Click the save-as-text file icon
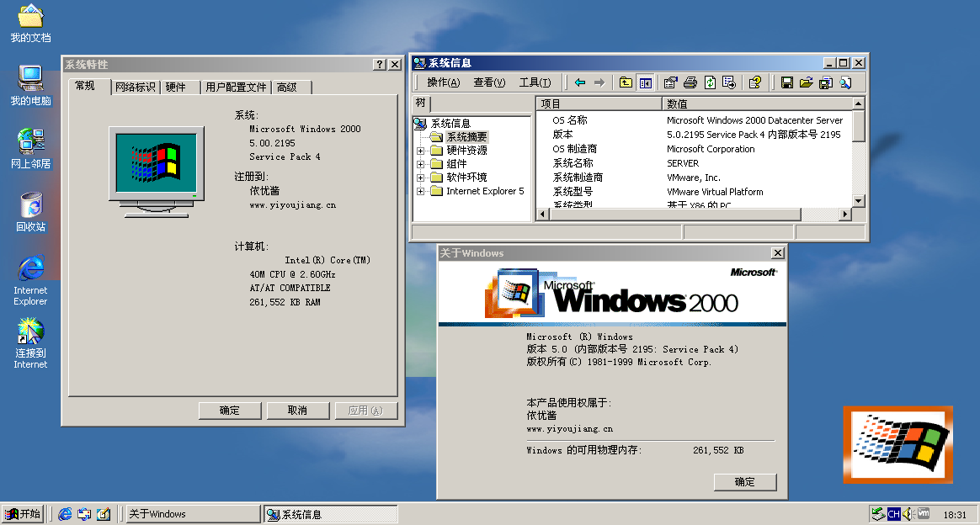 coord(826,82)
